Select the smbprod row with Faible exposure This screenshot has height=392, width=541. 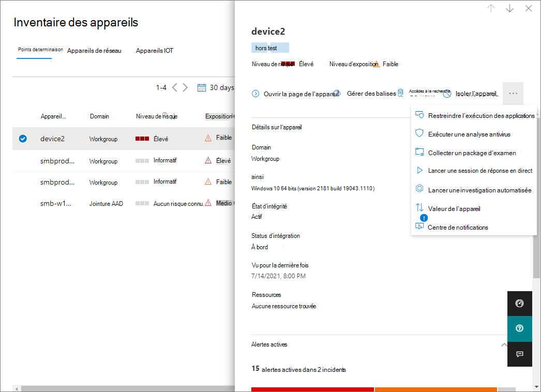coord(124,182)
